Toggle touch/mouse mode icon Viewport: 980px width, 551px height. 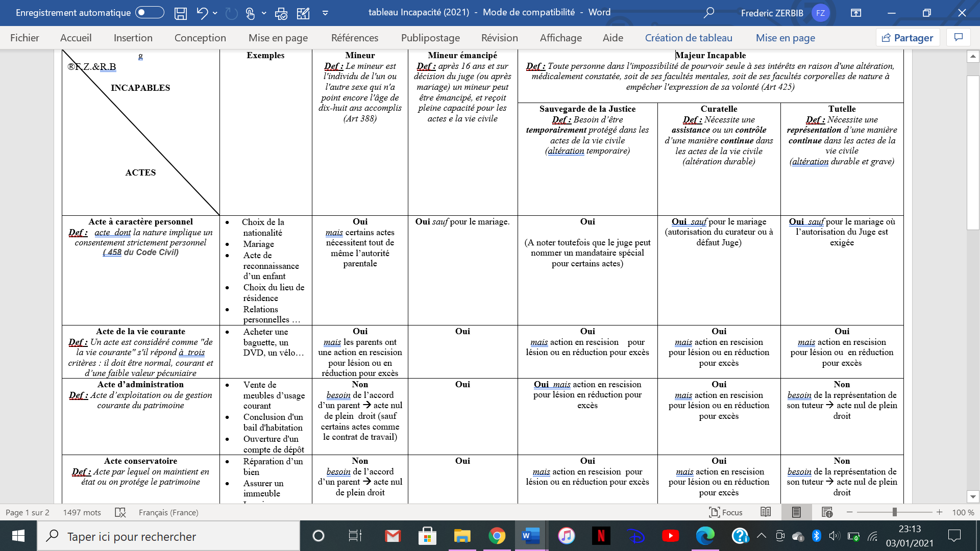(250, 13)
